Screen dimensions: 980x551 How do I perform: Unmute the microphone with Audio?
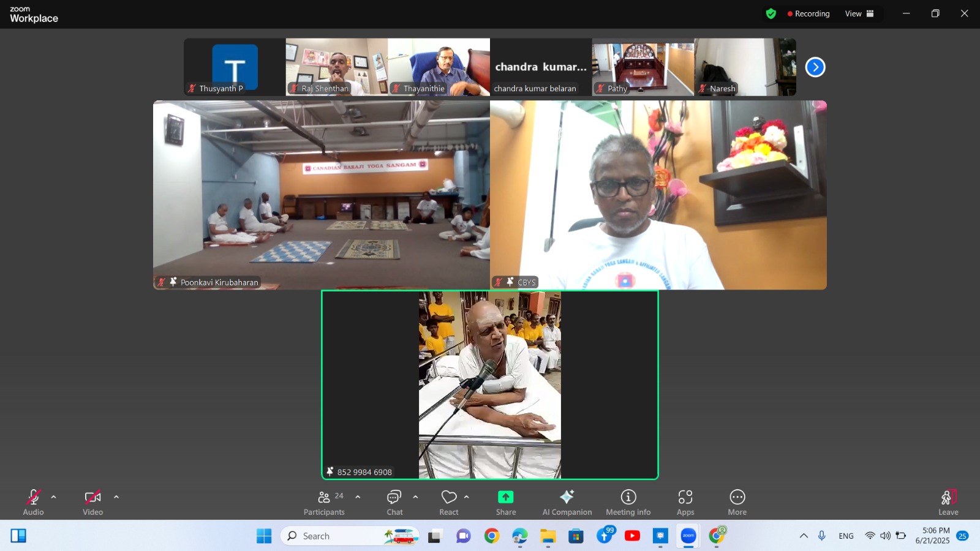33,502
